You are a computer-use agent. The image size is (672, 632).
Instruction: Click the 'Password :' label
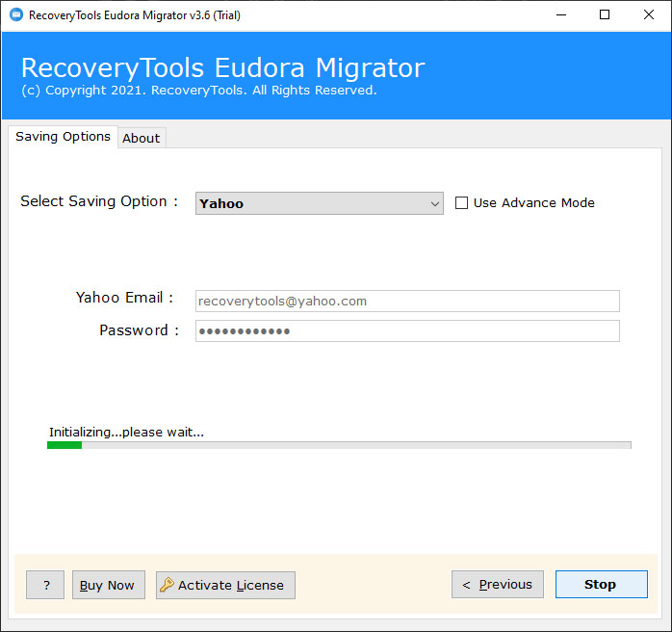(139, 330)
